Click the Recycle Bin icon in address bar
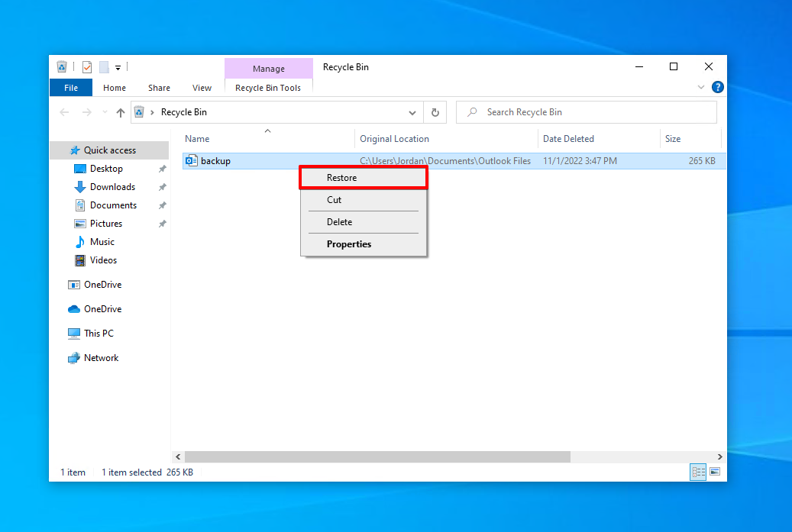 140,112
